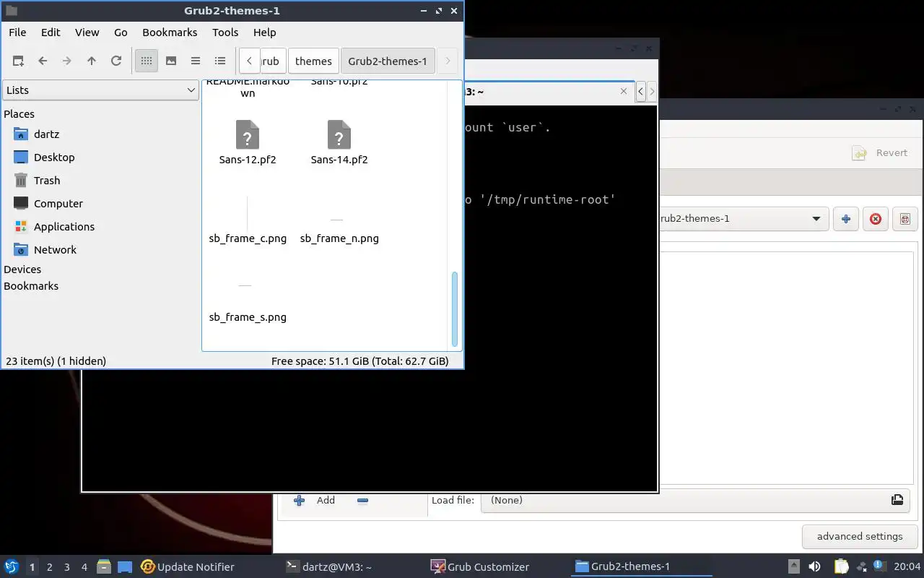This screenshot has height=578, width=924.
Task: Open theme dropdown in Grub Customizer
Action: (743, 219)
